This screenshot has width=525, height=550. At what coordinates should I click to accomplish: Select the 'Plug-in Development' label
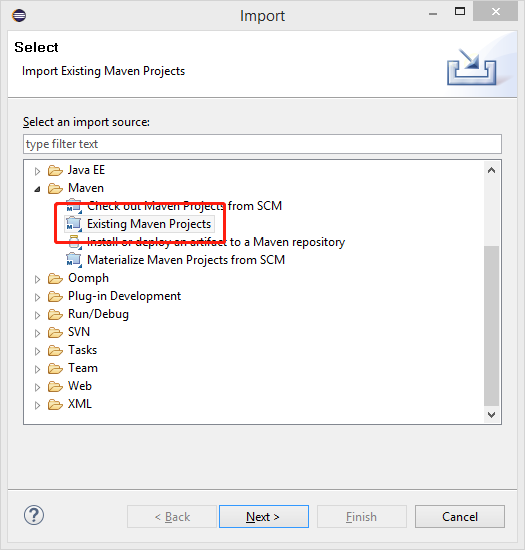124,296
